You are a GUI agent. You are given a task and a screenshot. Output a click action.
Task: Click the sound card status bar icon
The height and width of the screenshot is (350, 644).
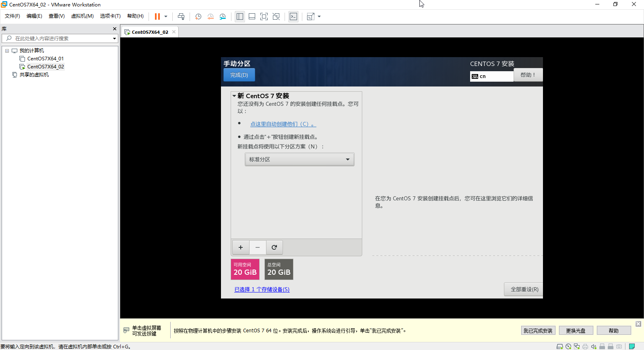[594, 346]
